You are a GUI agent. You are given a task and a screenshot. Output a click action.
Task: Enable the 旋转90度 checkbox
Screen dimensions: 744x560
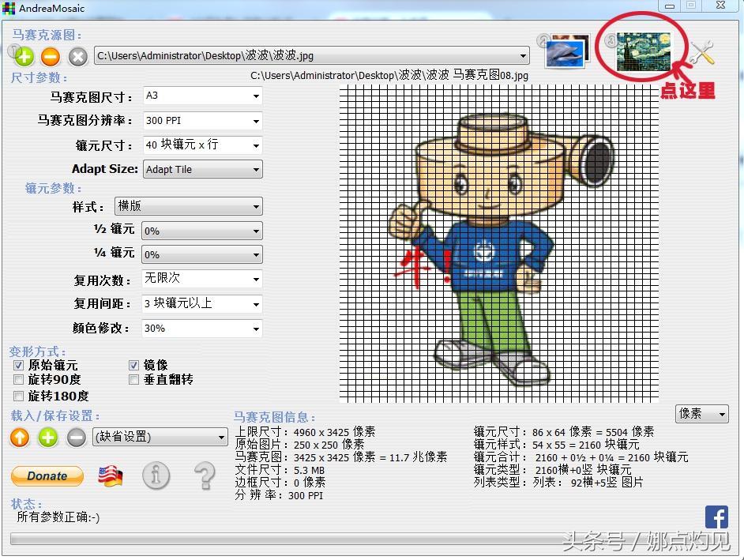click(x=18, y=380)
